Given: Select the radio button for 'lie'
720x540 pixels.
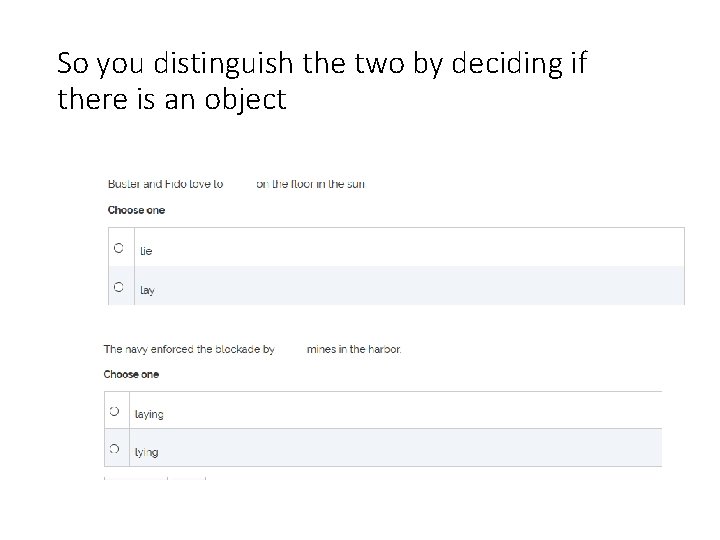Looking at the screenshot, I should tap(118, 248).
